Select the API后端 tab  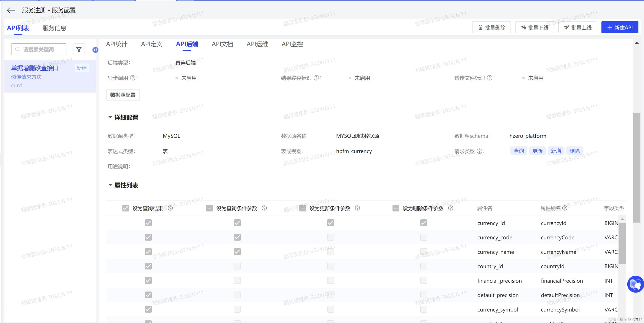pyautogui.click(x=187, y=44)
